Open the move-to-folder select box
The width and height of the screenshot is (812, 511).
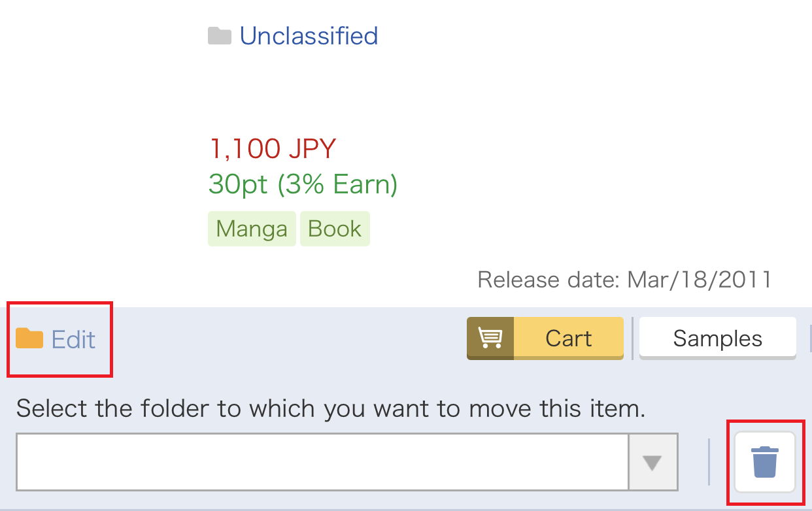pyautogui.click(x=347, y=462)
